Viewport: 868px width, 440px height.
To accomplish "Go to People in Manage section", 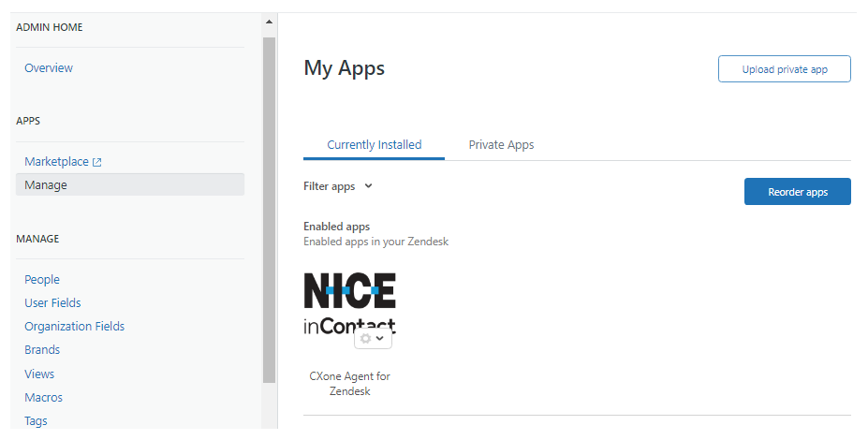I will 42,280.
